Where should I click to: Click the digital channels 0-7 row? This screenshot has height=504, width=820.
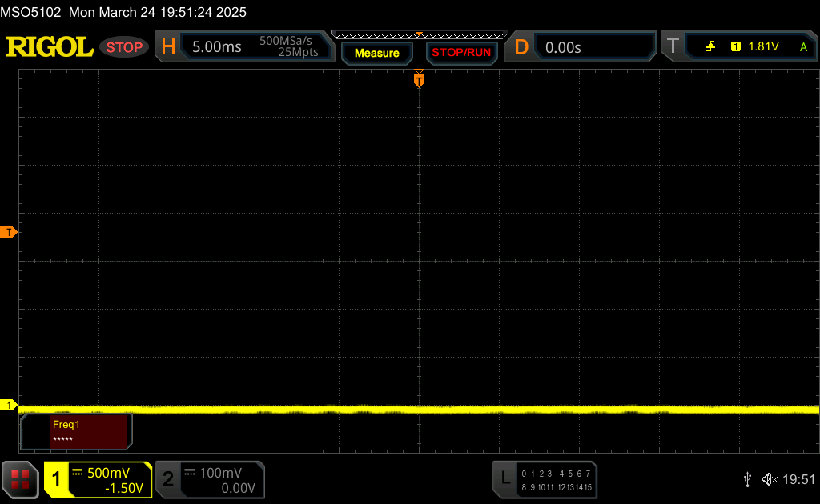[556, 474]
